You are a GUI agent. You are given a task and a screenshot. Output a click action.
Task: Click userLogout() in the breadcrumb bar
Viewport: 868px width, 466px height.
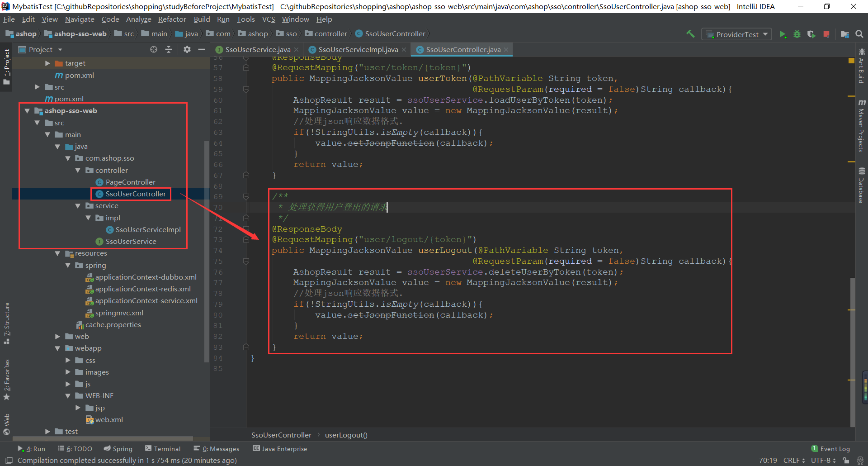click(x=346, y=435)
